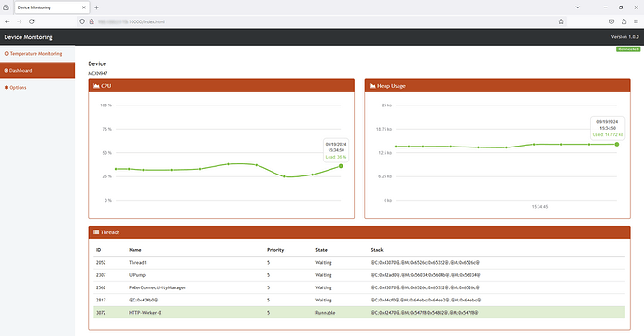Open the Options page
The height and width of the screenshot is (336, 644).
(x=15, y=88)
